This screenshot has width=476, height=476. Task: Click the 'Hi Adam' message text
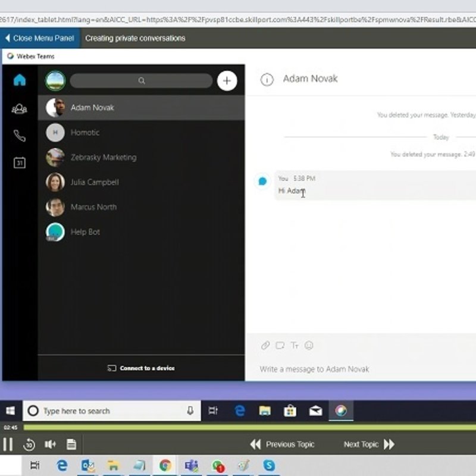pyautogui.click(x=292, y=191)
